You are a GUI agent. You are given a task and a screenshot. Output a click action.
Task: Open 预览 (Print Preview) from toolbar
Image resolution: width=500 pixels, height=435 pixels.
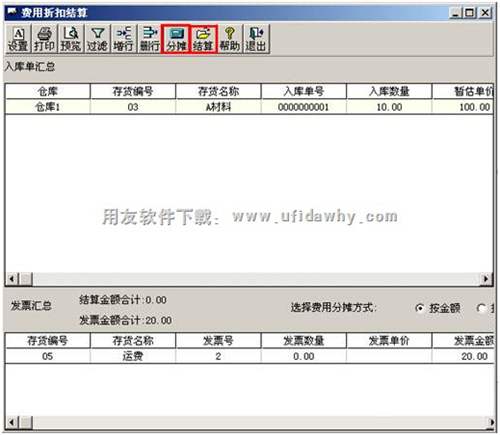pos(71,39)
